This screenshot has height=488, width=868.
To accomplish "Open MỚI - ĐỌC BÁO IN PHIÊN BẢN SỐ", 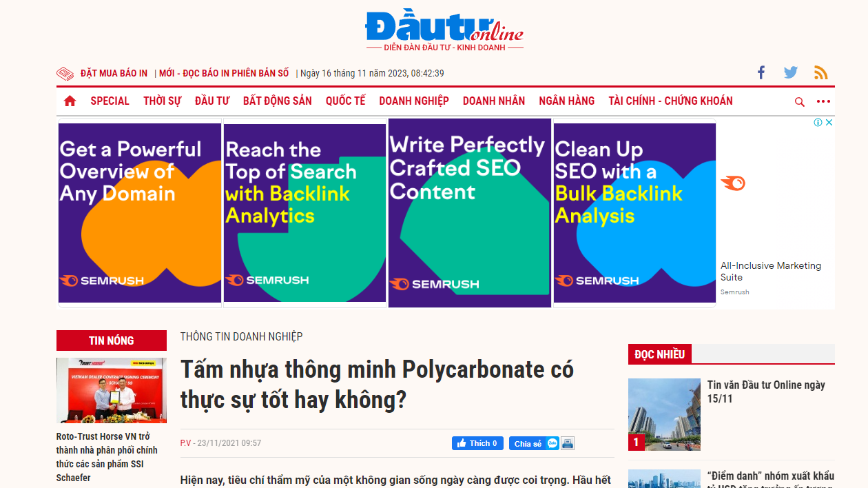I will click(x=224, y=73).
